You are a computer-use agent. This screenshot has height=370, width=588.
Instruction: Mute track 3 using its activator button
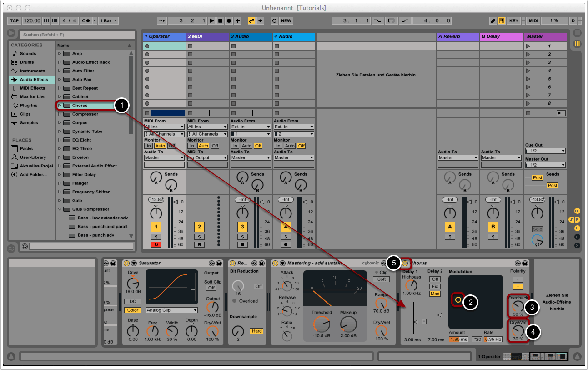click(242, 227)
